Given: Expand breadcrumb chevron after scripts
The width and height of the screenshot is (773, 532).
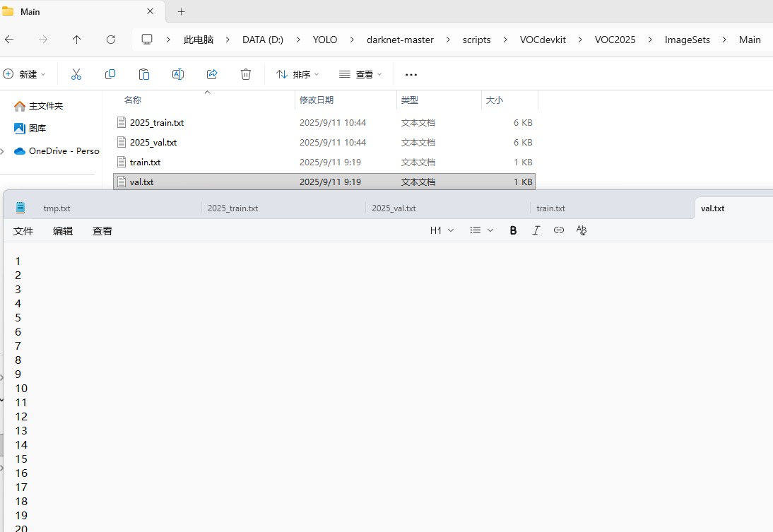Looking at the screenshot, I should [505, 40].
